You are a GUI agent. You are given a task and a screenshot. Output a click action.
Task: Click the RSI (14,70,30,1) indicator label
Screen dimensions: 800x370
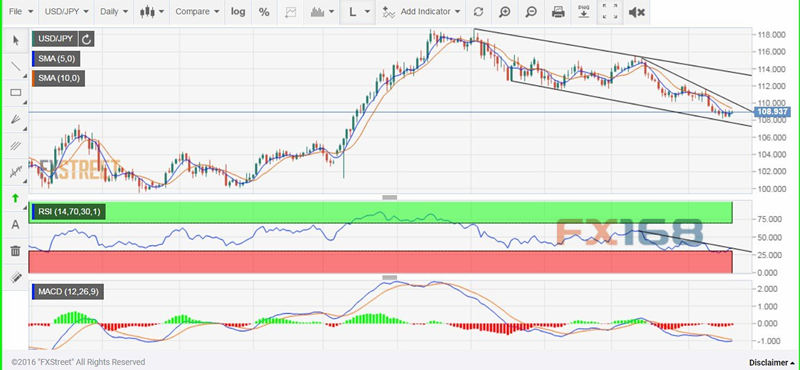tap(68, 211)
